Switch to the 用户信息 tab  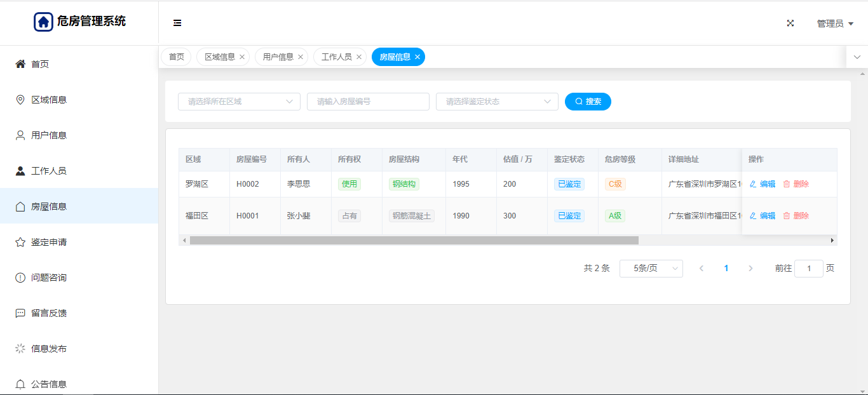[278, 57]
